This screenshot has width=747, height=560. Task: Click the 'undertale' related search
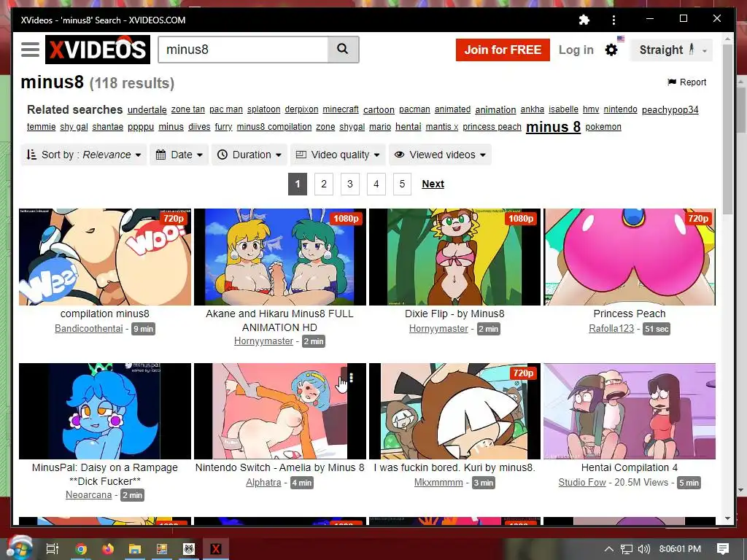(147, 109)
